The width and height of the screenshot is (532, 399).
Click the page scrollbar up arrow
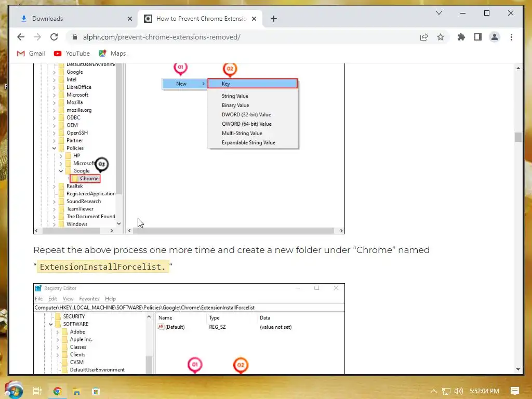point(518,68)
